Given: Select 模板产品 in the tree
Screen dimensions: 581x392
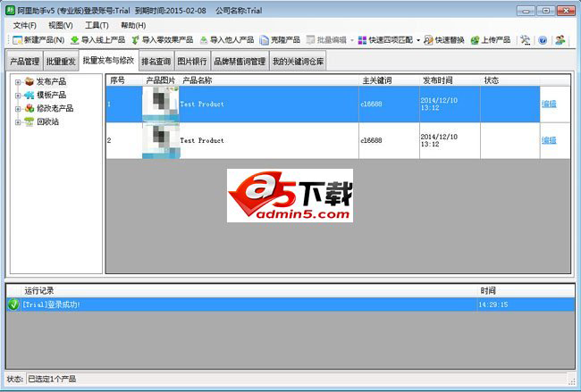Looking at the screenshot, I should tap(51, 96).
